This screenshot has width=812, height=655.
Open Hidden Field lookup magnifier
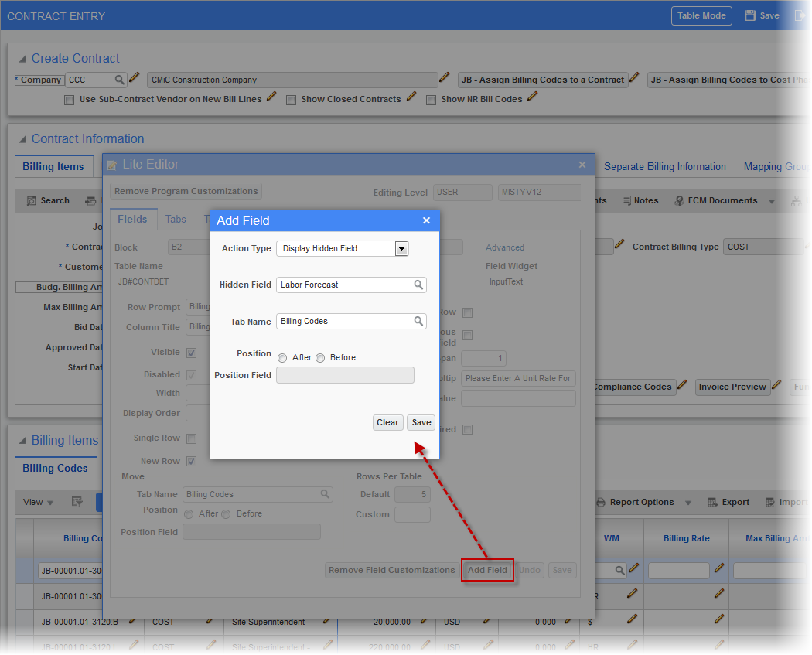click(418, 285)
